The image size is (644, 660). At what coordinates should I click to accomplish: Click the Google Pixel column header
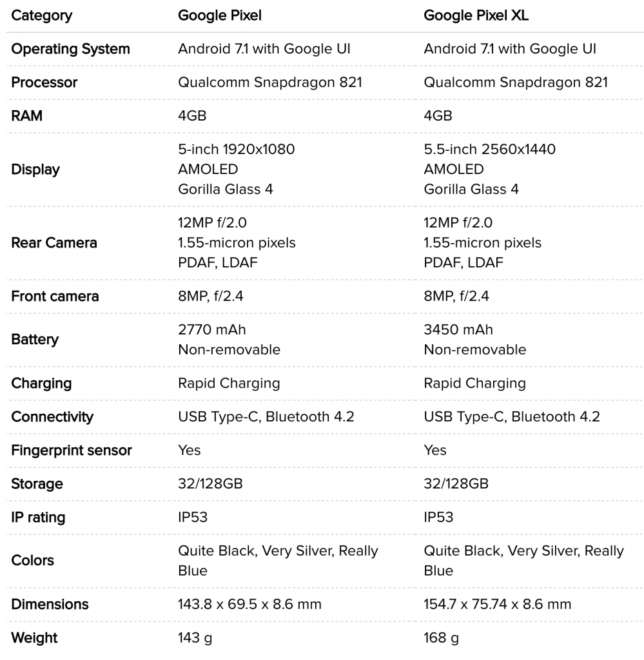(219, 15)
